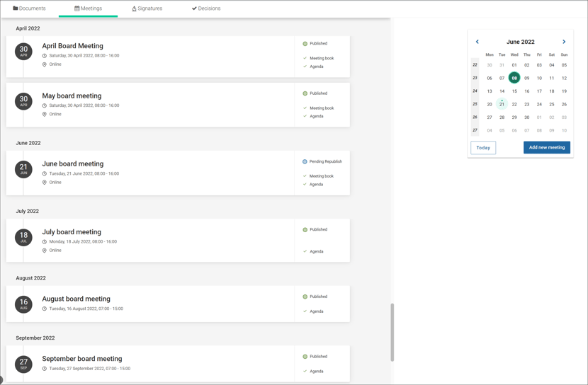588x385 pixels.
Task: Open the June board meeting title
Action: pos(73,163)
